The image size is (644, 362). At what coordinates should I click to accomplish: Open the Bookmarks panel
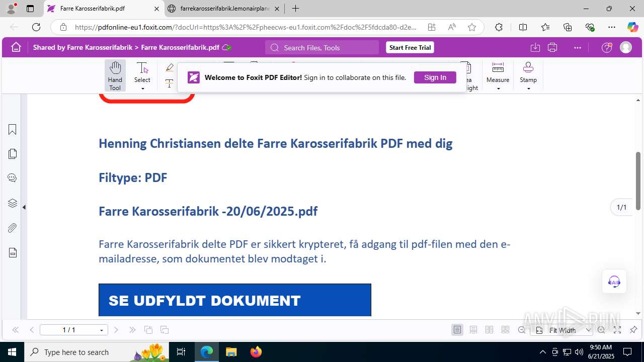coord(13,130)
